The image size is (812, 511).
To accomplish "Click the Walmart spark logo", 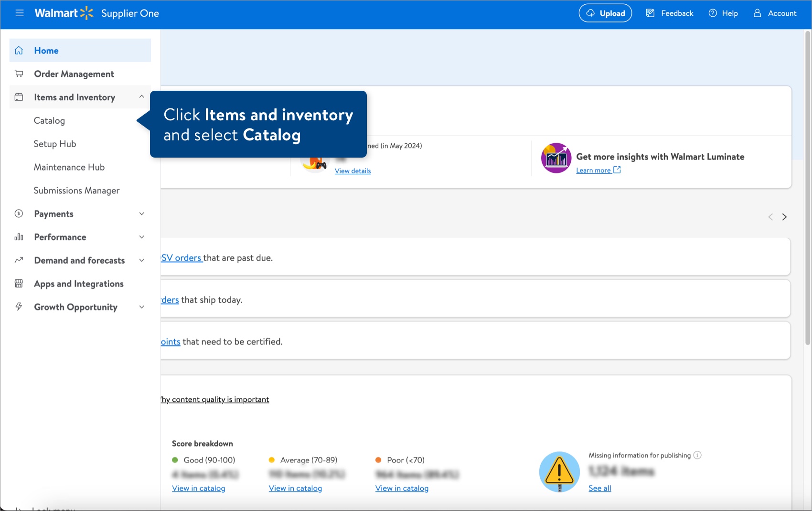I will (x=86, y=13).
